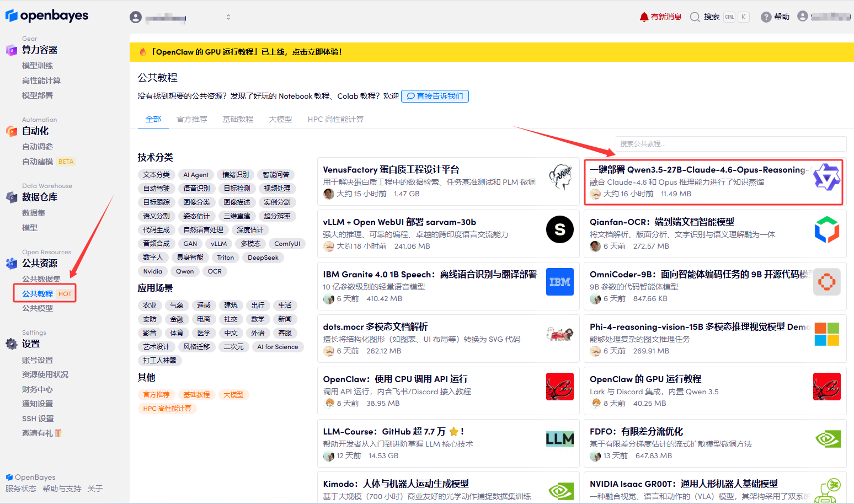Click the OpenClaw GPU tutorial lobster logo

click(827, 387)
